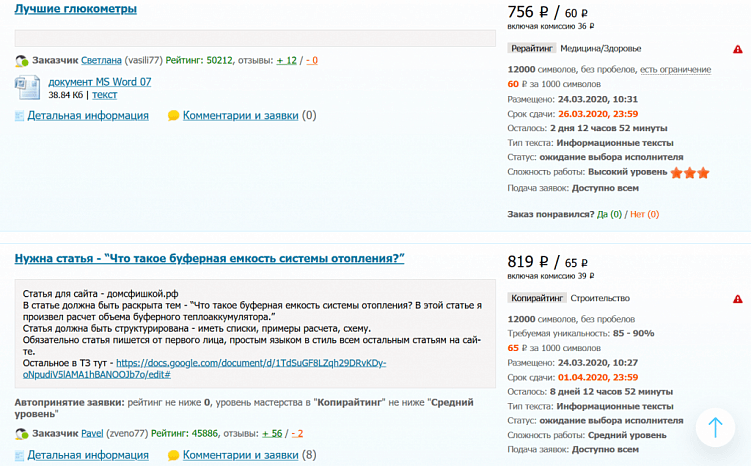Open the docs.google.com ТЗ link
This screenshot has width=751, height=466.
point(204,369)
